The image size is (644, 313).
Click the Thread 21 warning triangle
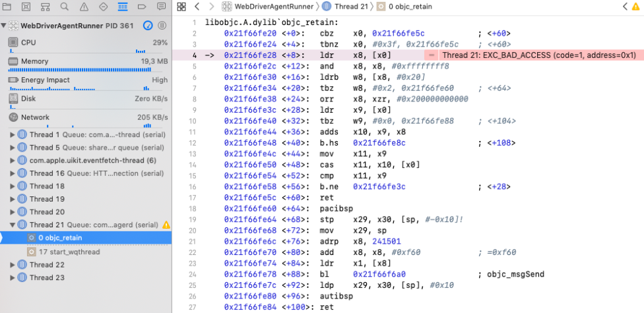pos(166,225)
